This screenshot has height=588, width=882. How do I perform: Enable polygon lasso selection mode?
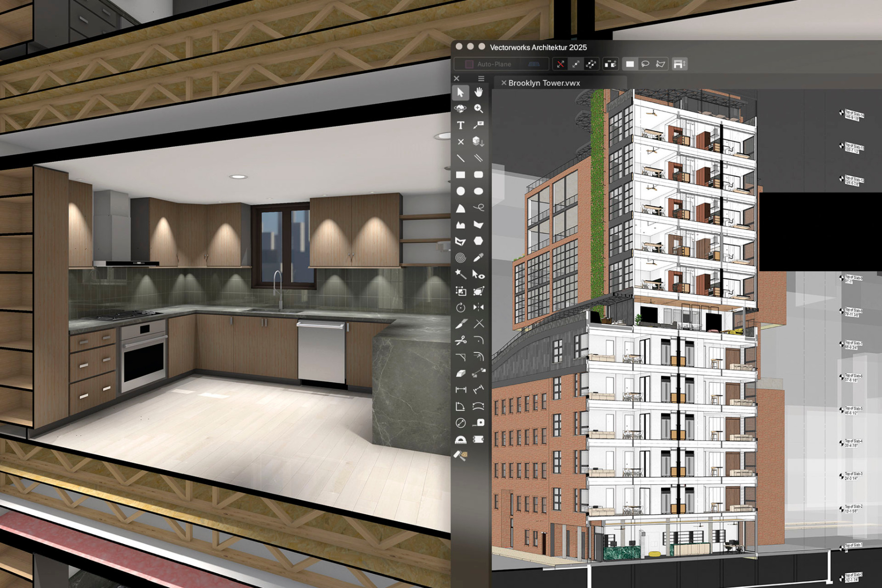pos(661,64)
